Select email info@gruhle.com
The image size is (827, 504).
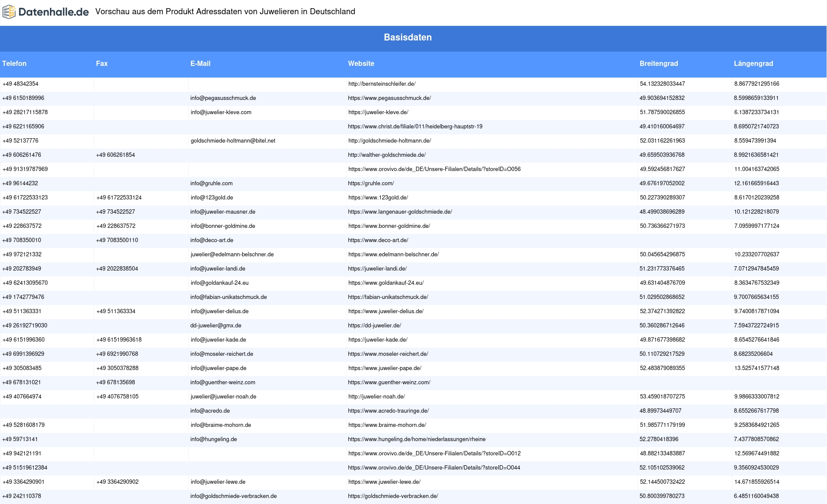[211, 184]
